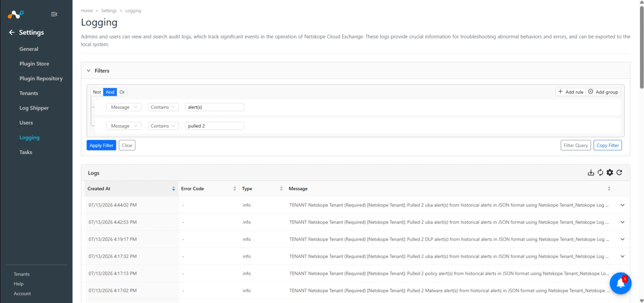Open Home breadcrumb link

click(x=87, y=11)
